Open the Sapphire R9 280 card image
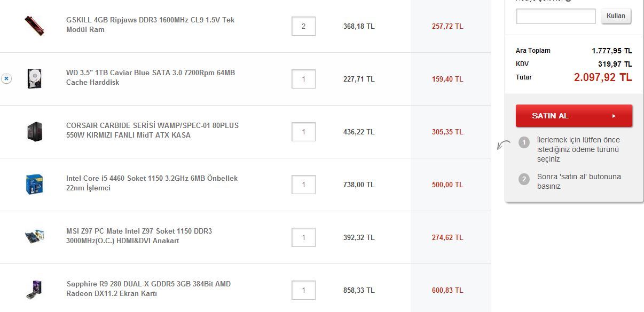Viewport: 644px width, 312px height. tap(35, 290)
